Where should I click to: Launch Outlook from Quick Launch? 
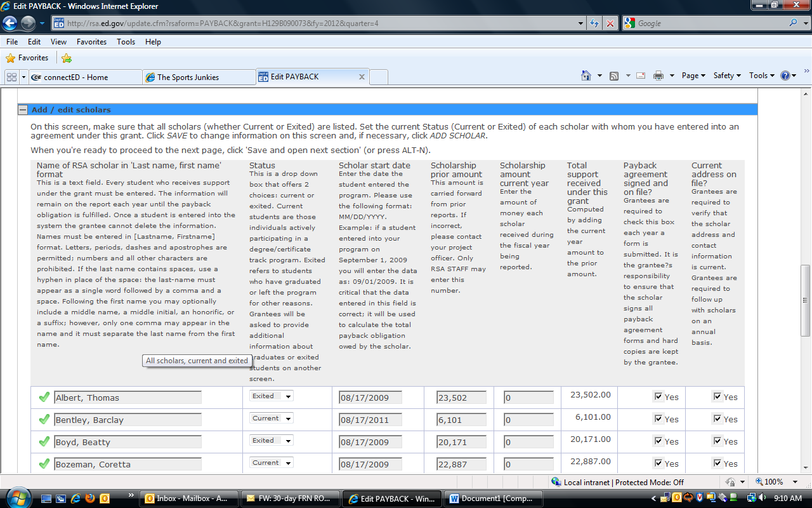coord(105,498)
